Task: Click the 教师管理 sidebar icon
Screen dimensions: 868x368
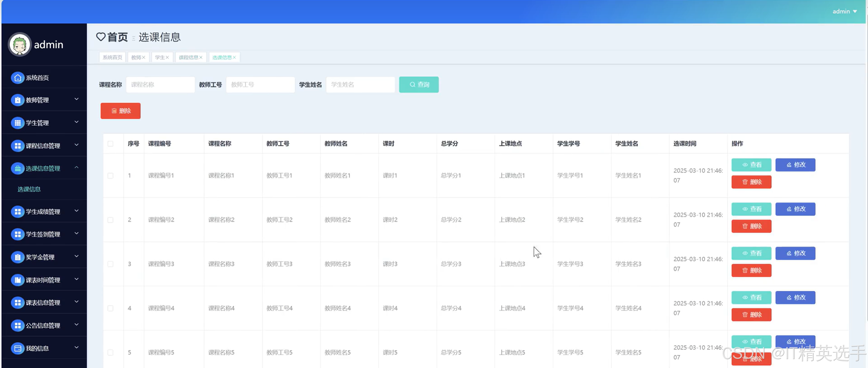Action: (x=18, y=100)
